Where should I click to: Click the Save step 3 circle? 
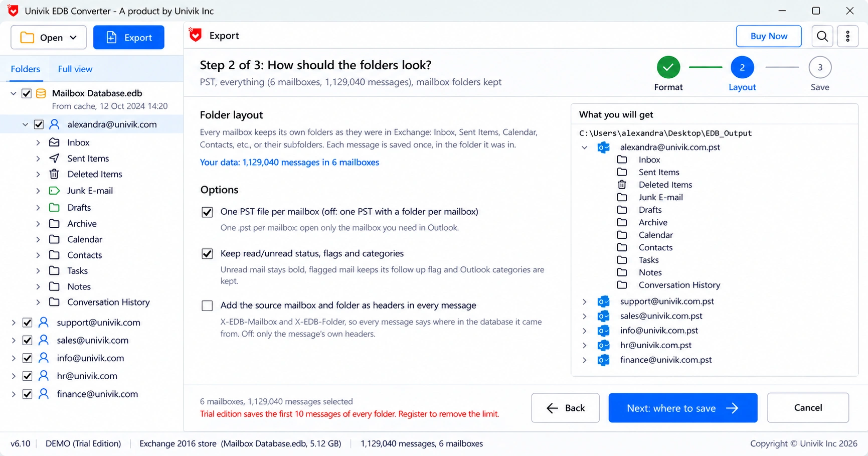pyautogui.click(x=820, y=67)
